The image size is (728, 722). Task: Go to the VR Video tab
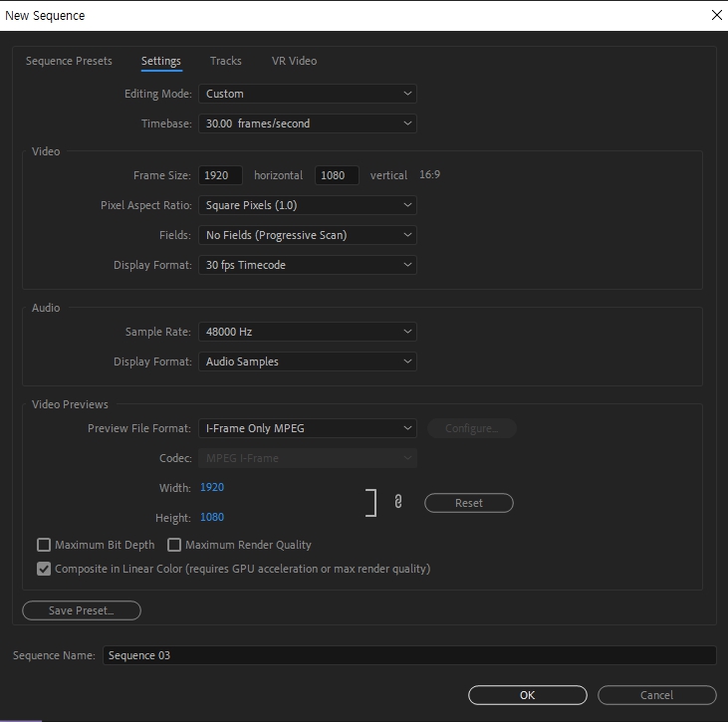(x=295, y=61)
